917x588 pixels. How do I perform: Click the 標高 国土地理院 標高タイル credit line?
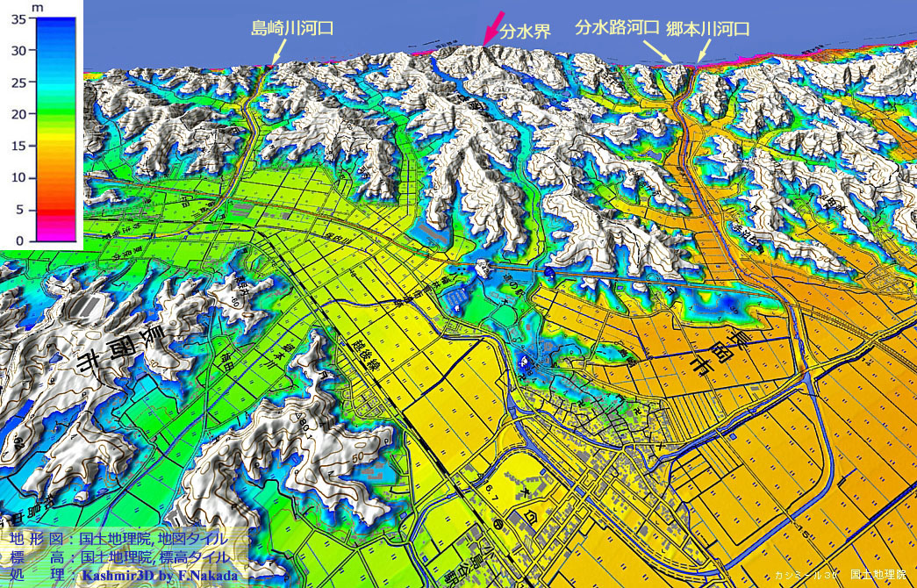[118, 556]
